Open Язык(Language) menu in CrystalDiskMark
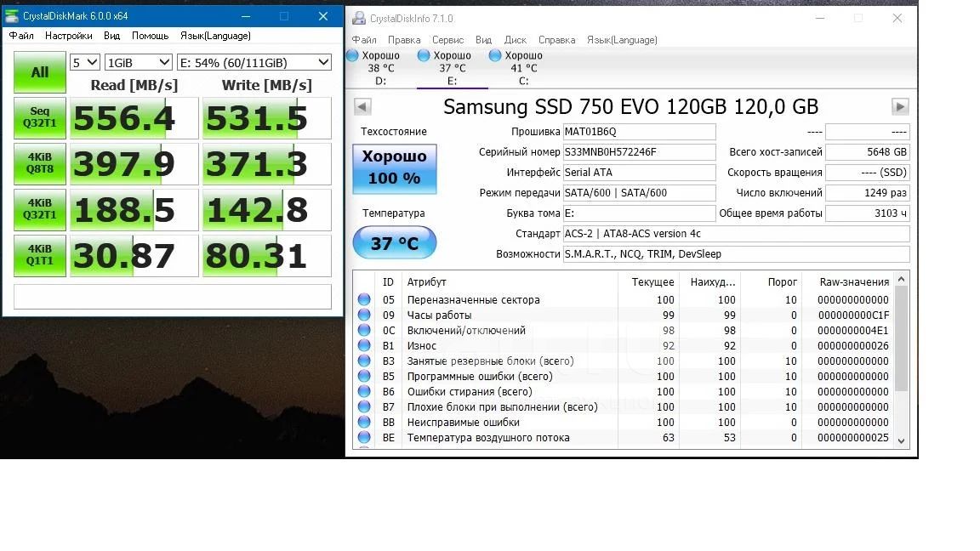The image size is (980, 551). tap(215, 36)
